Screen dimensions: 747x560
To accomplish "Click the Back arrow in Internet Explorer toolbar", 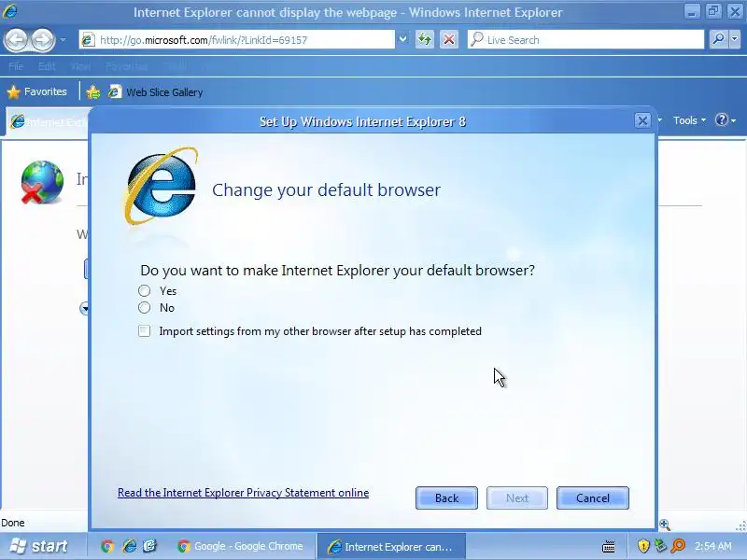I will click(x=17, y=39).
